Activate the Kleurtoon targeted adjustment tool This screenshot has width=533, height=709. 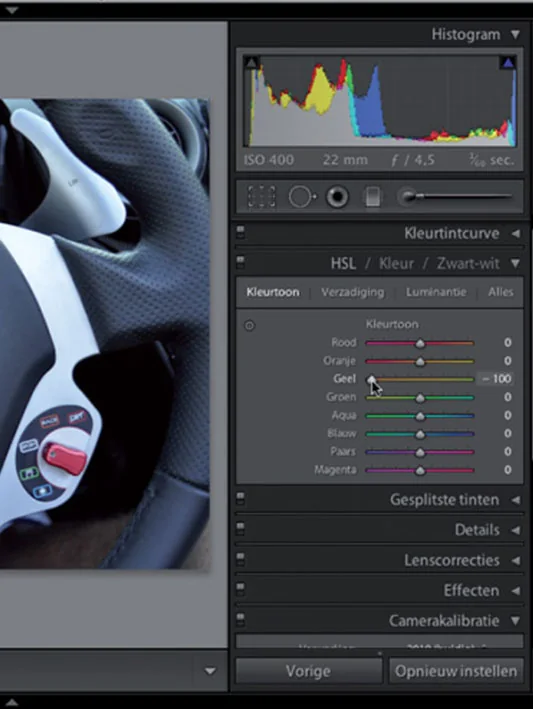point(250,325)
